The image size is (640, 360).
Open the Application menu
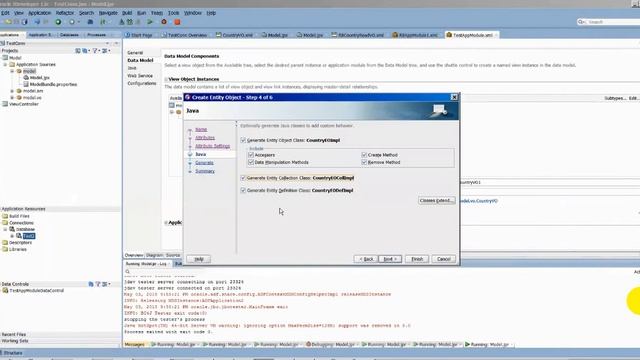click(x=40, y=13)
